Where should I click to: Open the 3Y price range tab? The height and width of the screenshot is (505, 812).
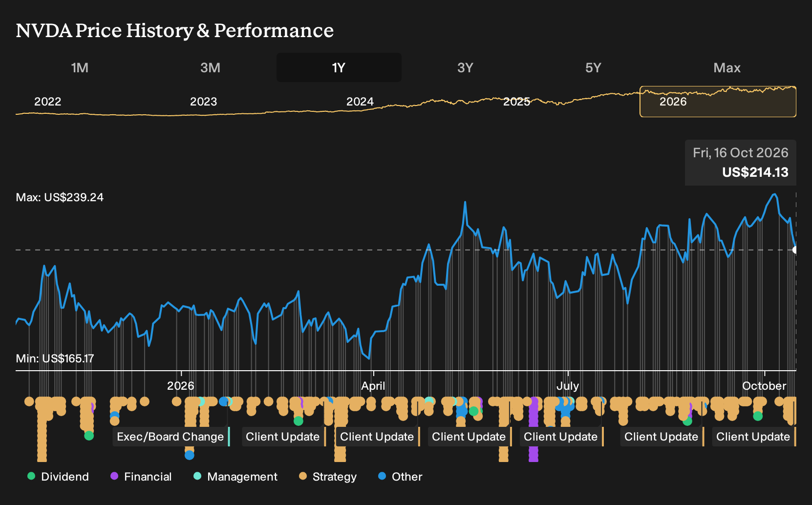[465, 67]
